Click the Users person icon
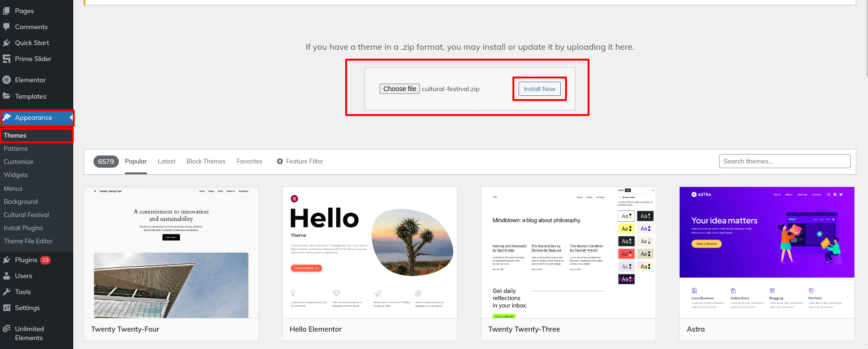 tap(7, 276)
